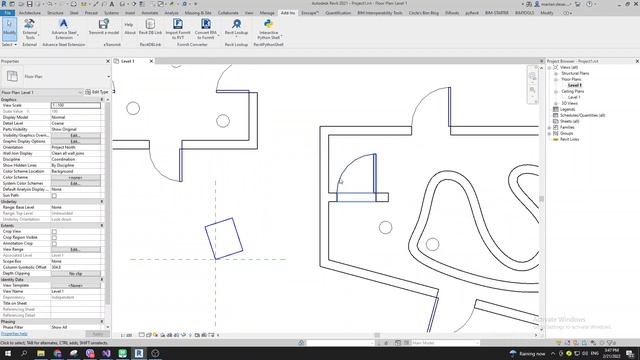Open the Autodesk App Store cart icon
Viewport: 640px width, 360px height.
[578, 4]
